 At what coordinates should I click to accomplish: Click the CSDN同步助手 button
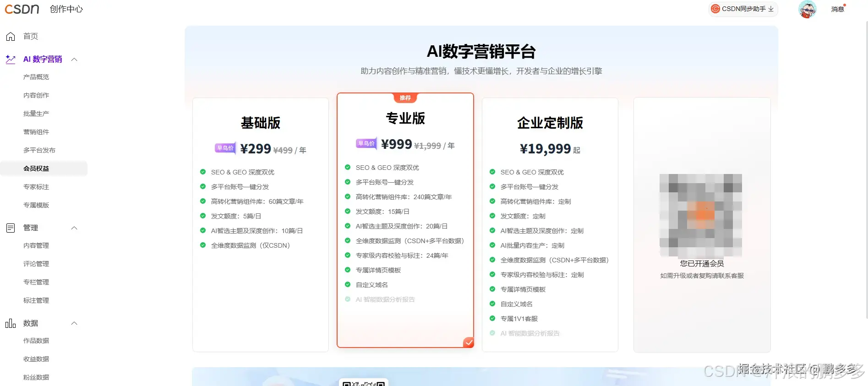click(743, 9)
